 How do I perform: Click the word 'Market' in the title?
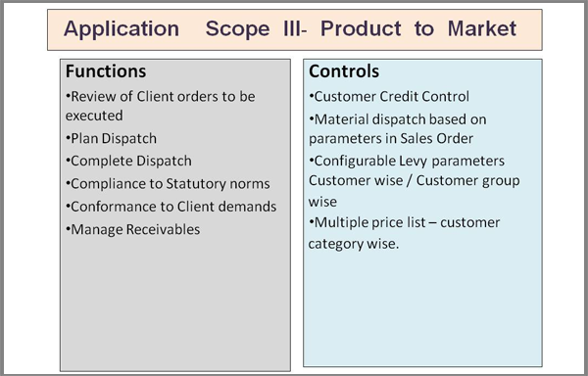coord(482,28)
